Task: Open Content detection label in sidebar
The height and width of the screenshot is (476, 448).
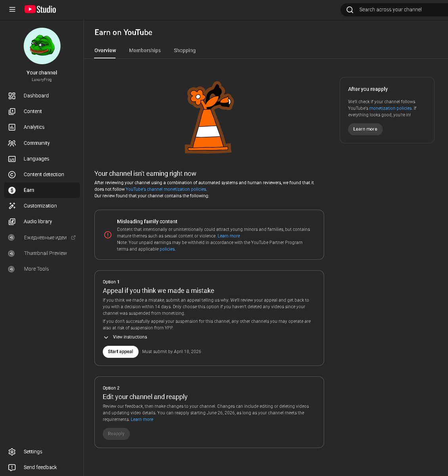Action: coord(44,175)
